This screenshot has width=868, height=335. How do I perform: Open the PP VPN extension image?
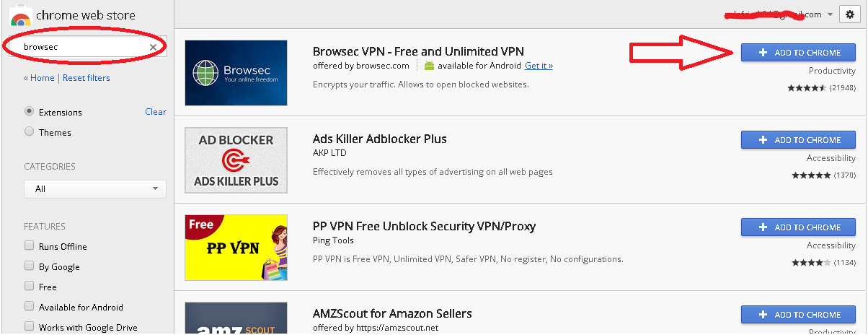pos(236,248)
